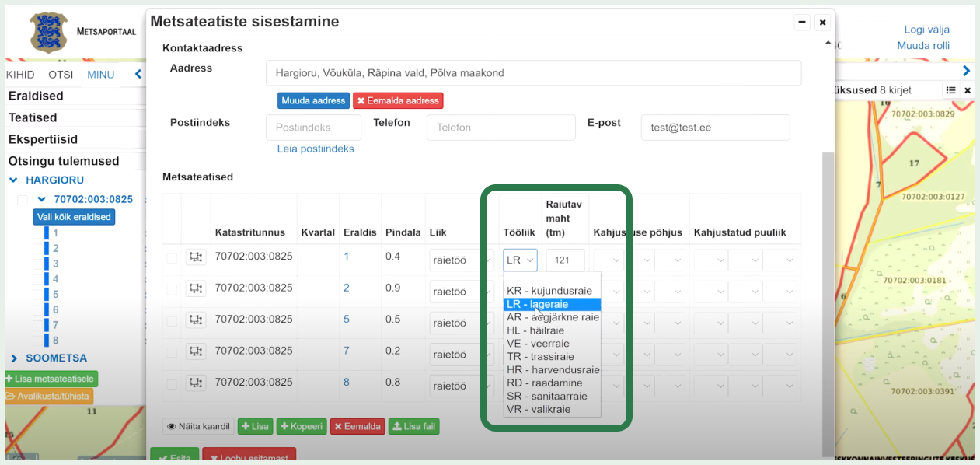Click the blue chevron arrow at top right
980x465 pixels.
pyautogui.click(x=966, y=70)
